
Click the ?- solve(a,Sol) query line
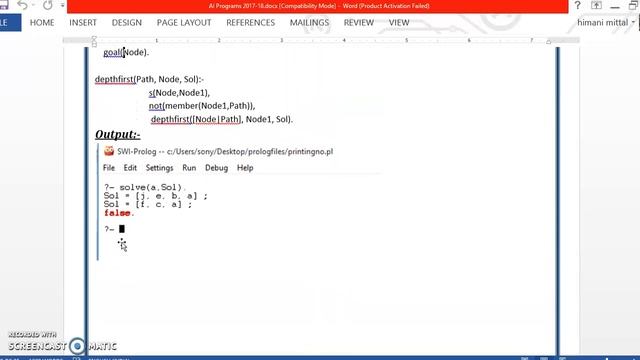[x=144, y=187]
